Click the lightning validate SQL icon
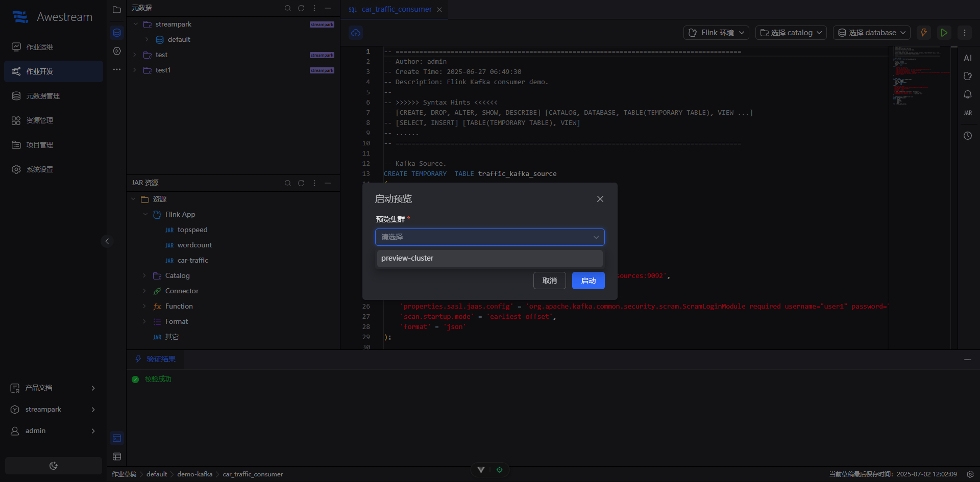This screenshot has height=482, width=980. click(x=923, y=33)
